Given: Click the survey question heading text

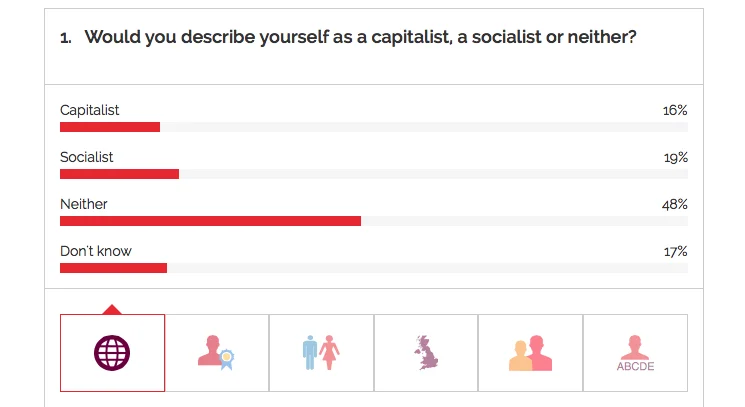Looking at the screenshot, I should (360, 37).
